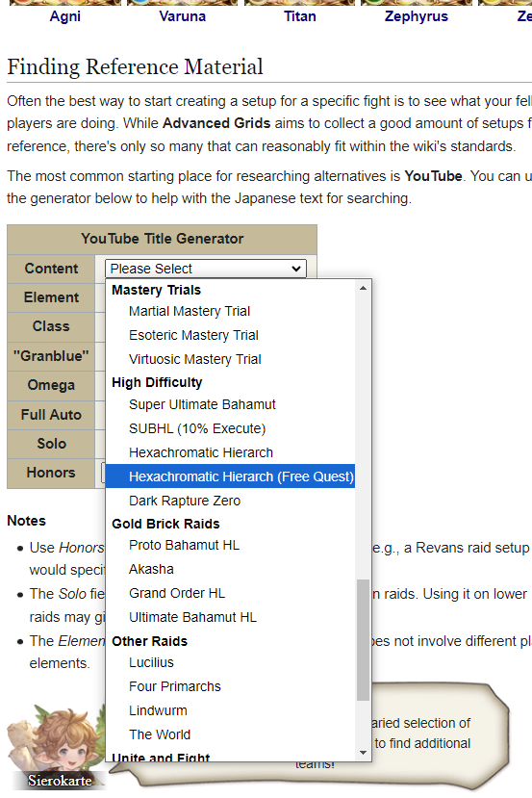Click the 'Mastery Trials' group header

[156, 290]
